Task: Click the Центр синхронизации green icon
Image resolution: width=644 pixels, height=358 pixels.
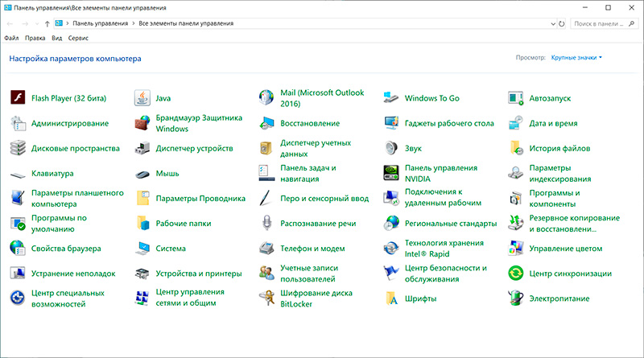Action: (x=516, y=274)
